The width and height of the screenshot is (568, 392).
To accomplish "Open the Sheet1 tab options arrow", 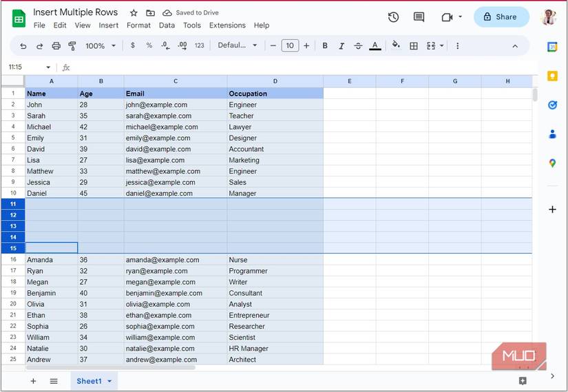I will [x=109, y=381].
